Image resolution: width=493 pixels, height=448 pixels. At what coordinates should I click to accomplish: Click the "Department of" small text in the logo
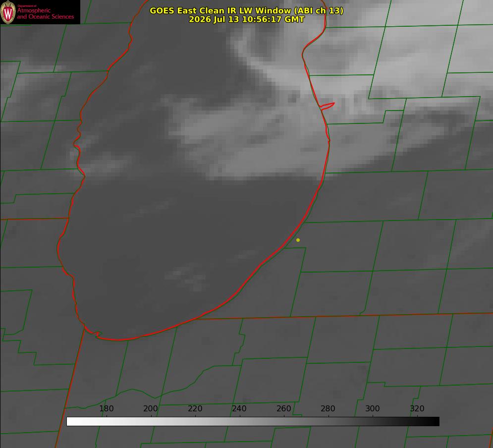27,6
